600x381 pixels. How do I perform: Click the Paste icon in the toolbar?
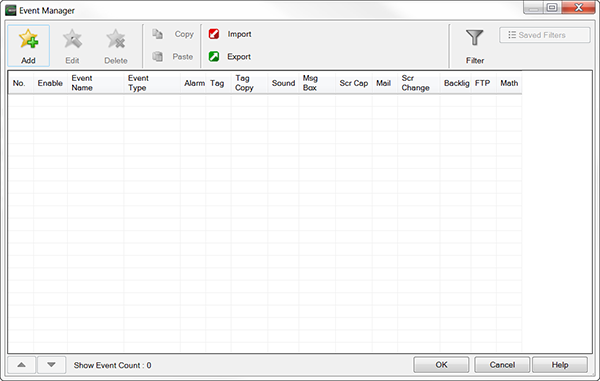pos(157,57)
